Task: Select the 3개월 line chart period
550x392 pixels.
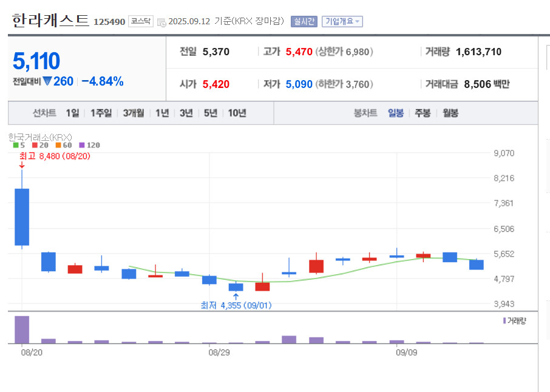Action: coord(133,113)
